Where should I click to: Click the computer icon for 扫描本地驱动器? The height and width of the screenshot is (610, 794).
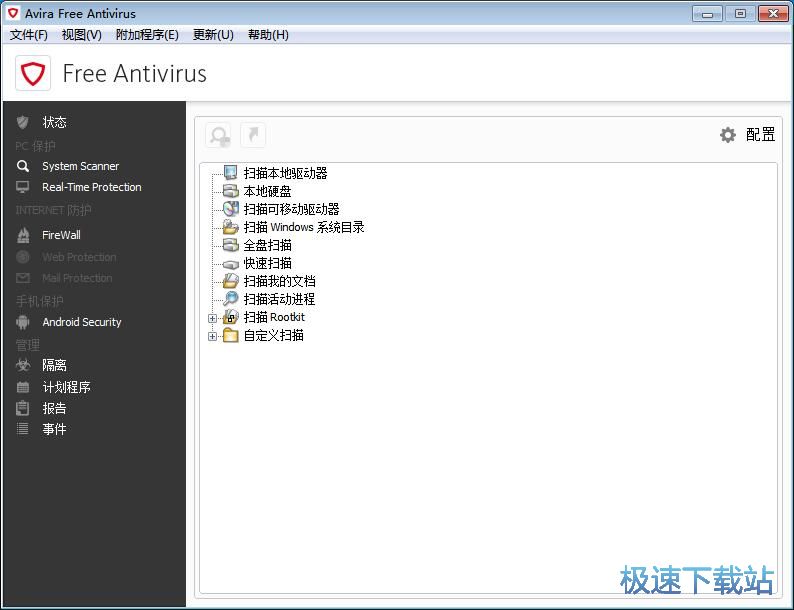[230, 173]
